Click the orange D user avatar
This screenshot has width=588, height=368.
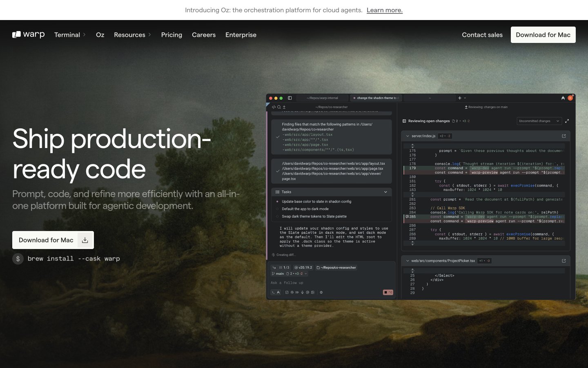point(570,98)
